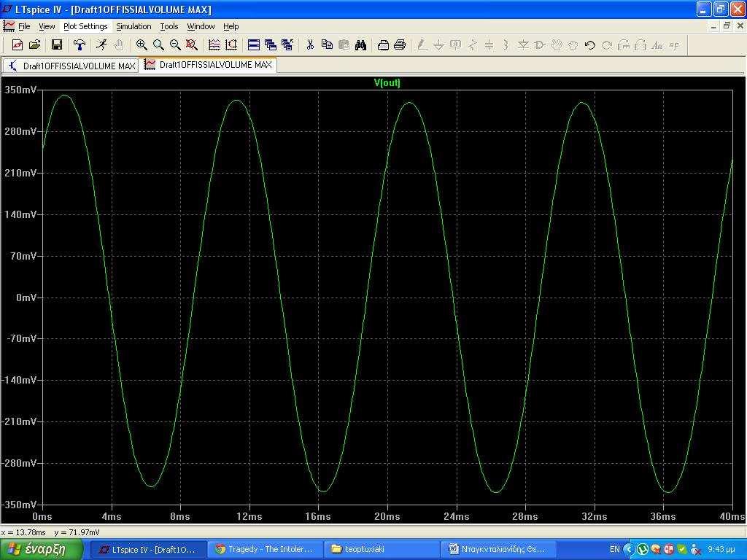Click the EN language indicator

[x=615, y=550]
